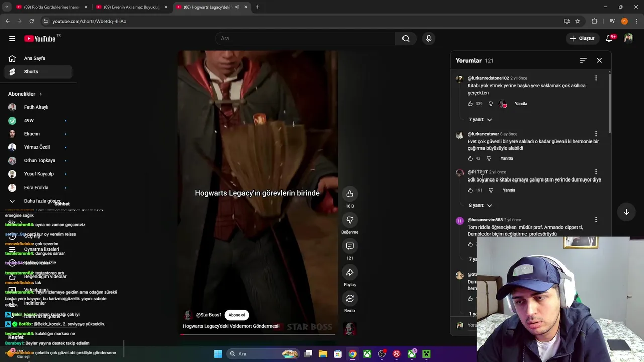The height and width of the screenshot is (362, 644).
Task: Share the short via Paylaş
Action: 350,272
